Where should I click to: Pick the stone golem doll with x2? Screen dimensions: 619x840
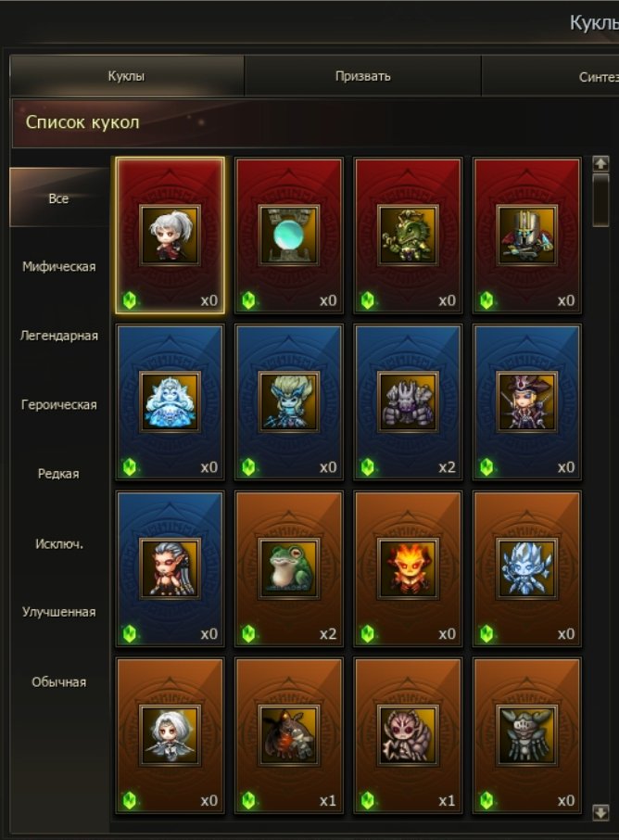(x=408, y=401)
